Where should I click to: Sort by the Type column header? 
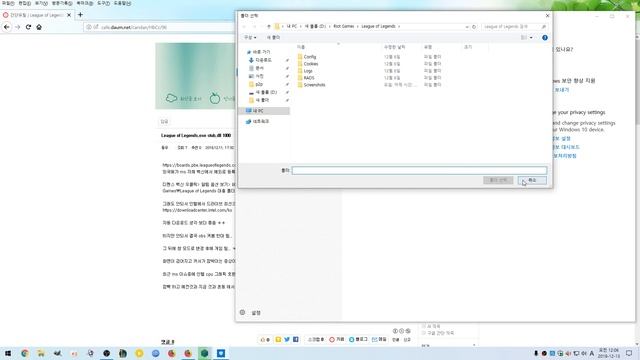(x=428, y=47)
